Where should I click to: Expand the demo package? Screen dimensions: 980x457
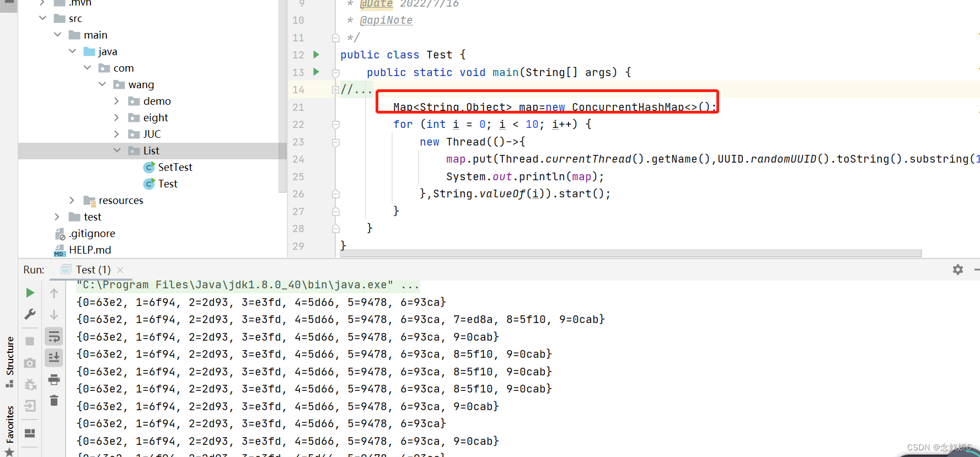116,101
